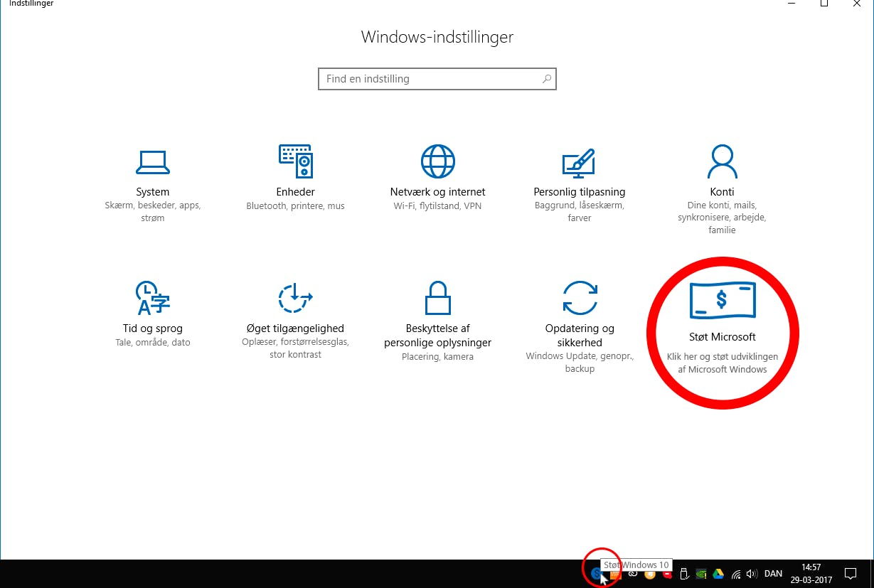Open the System settings laptop icon
Screen dimensions: 874x588
point(152,163)
